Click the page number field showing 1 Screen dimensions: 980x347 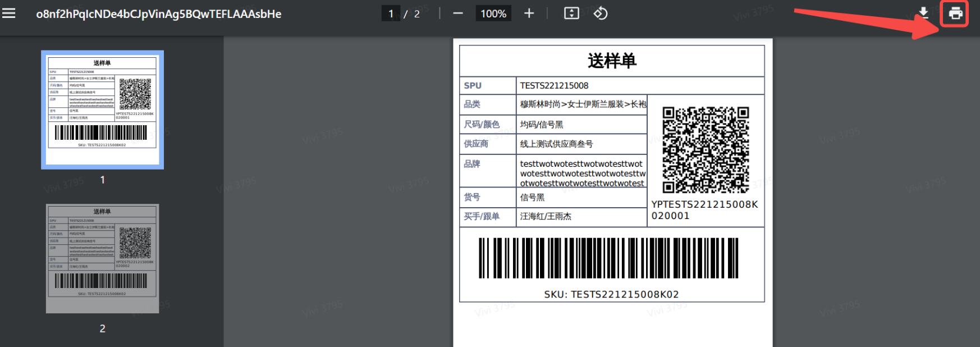point(391,13)
